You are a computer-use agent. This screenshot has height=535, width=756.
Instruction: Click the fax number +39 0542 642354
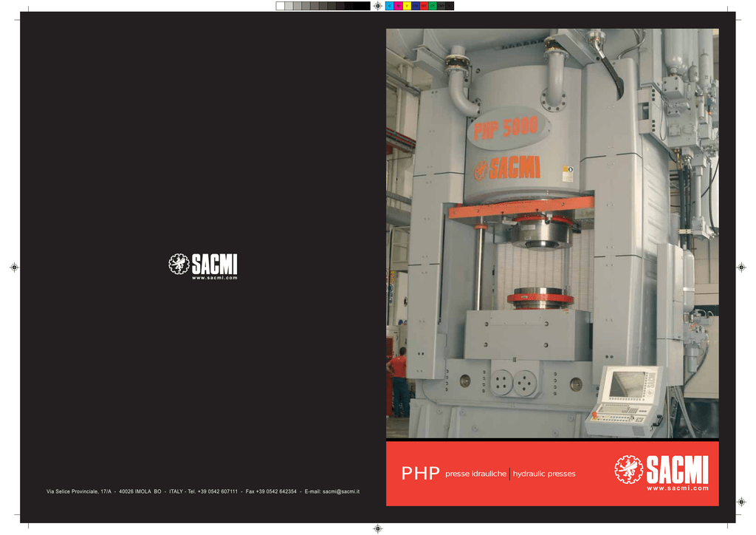[x=276, y=491]
